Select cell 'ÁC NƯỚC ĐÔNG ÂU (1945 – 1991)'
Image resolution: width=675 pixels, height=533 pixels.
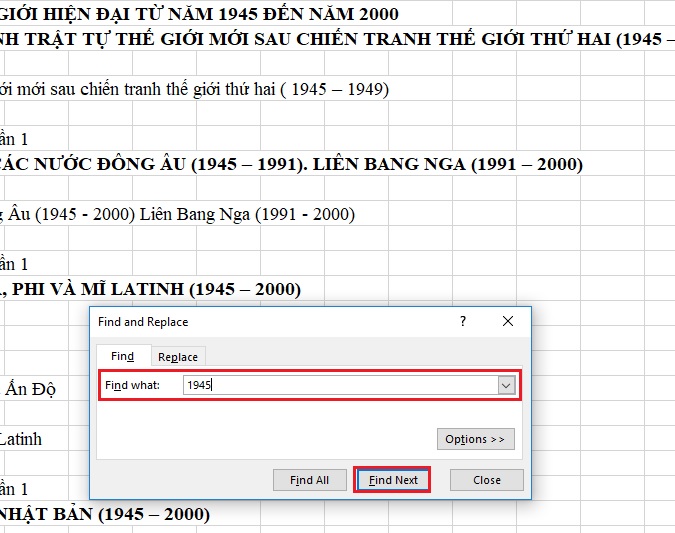click(x=291, y=164)
